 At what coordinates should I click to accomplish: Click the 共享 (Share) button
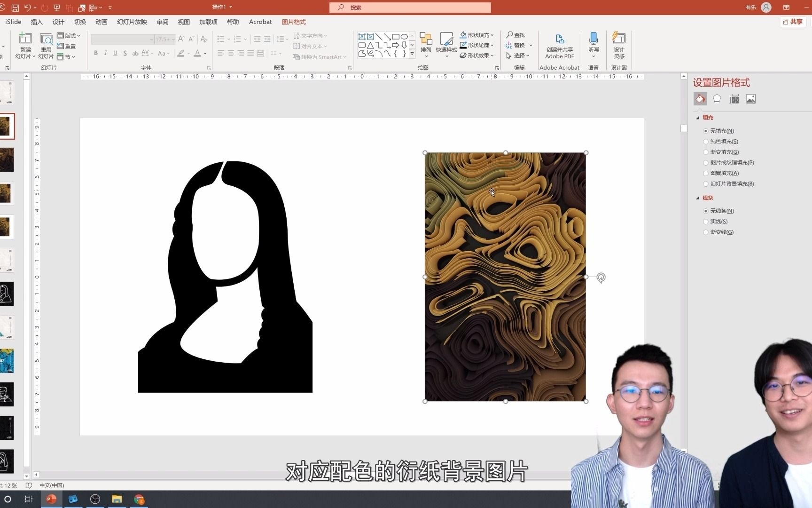[793, 22]
